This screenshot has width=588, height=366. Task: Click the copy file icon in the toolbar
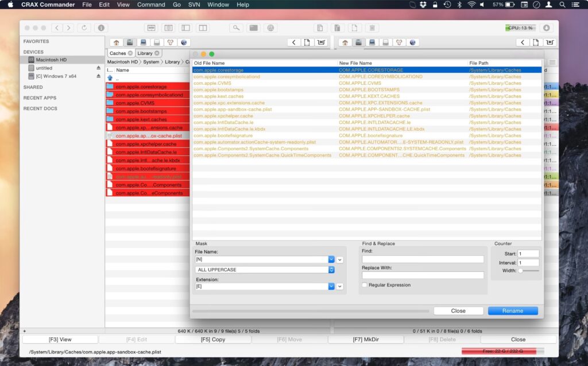[320, 28]
